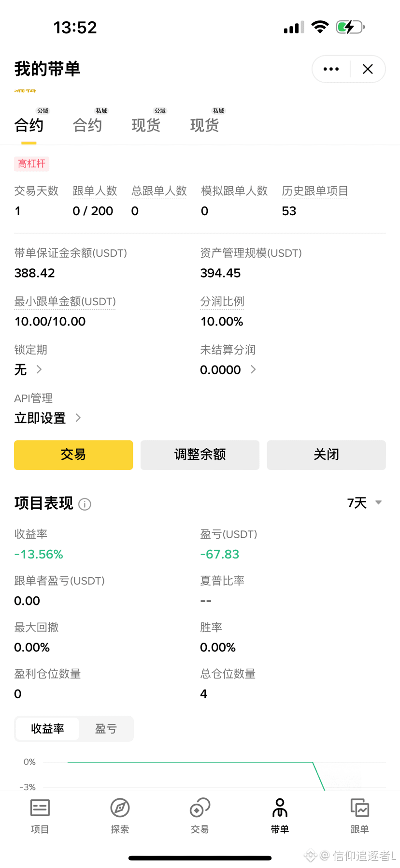Viewport: 400px width, 868px height.
Task: Open the 跟单 chart icon
Action: (359, 809)
